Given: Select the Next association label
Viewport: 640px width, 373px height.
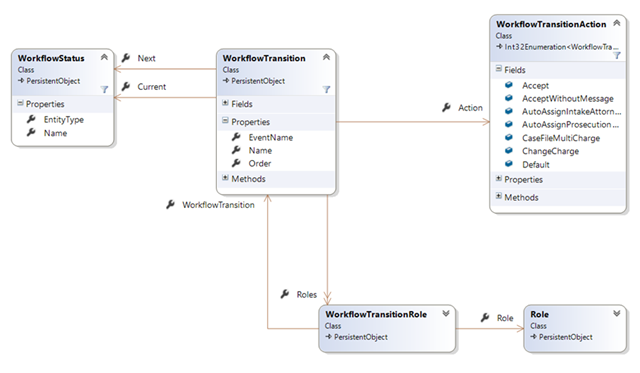Looking at the screenshot, I should 147,58.
